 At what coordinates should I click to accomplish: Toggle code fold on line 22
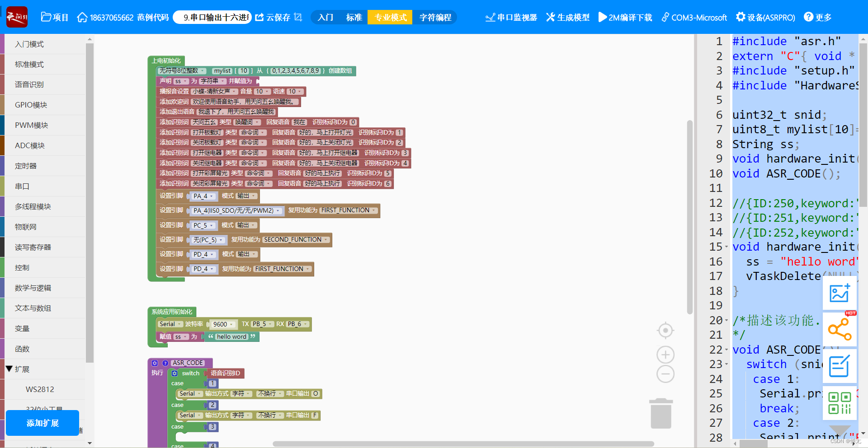point(726,350)
